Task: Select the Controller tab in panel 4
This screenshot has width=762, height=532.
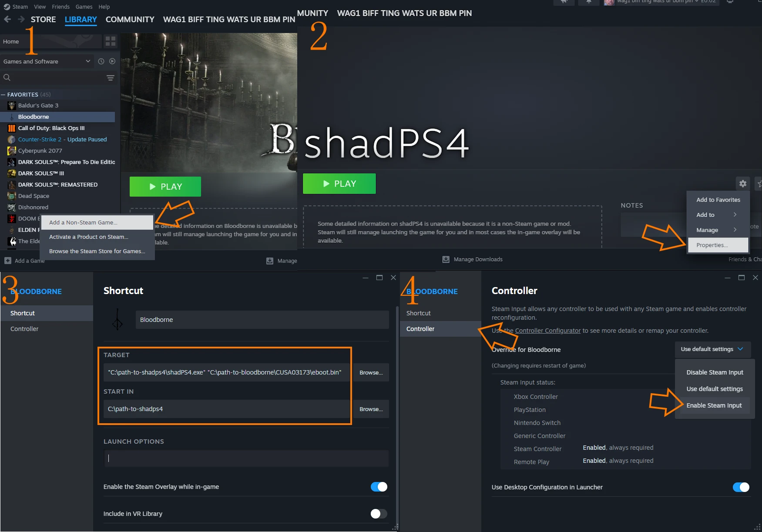Action: (440, 329)
